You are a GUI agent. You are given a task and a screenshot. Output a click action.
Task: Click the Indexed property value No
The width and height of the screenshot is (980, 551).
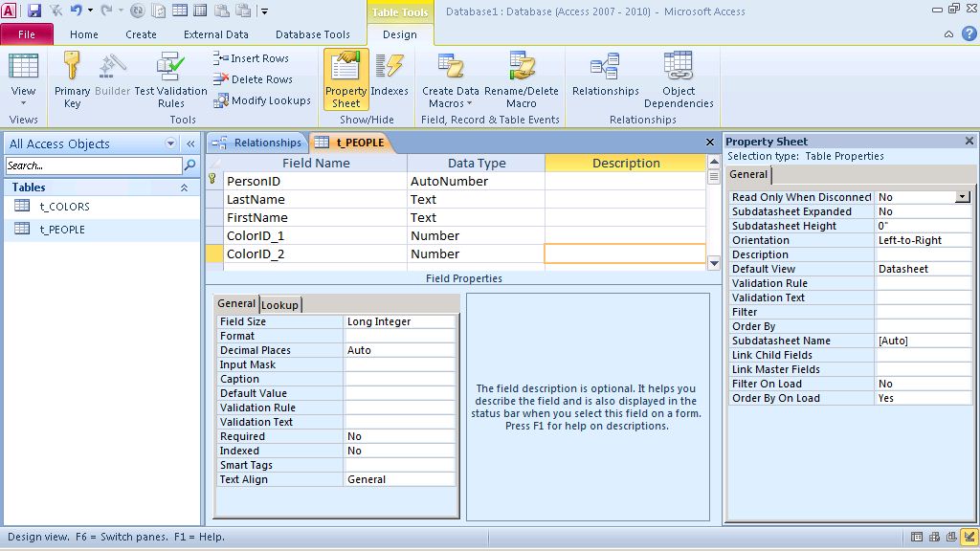tap(400, 452)
